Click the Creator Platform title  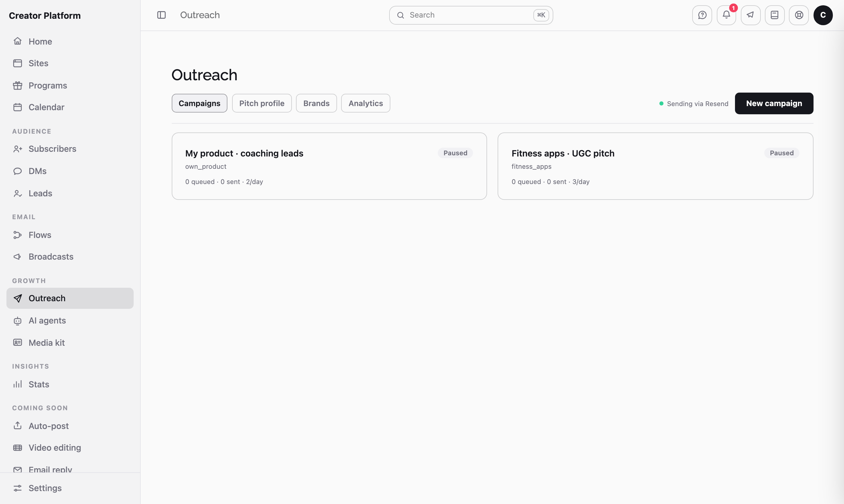point(45,16)
